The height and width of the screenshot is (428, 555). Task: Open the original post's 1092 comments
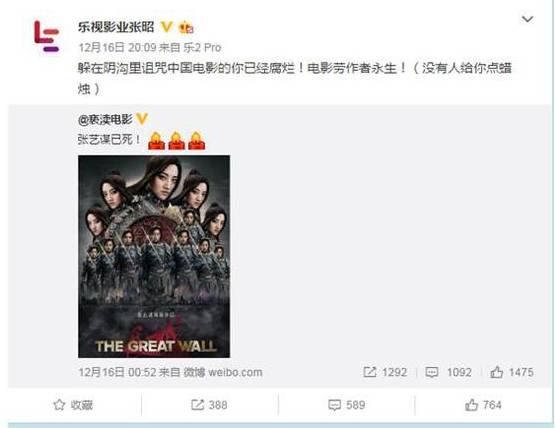[x=448, y=372]
